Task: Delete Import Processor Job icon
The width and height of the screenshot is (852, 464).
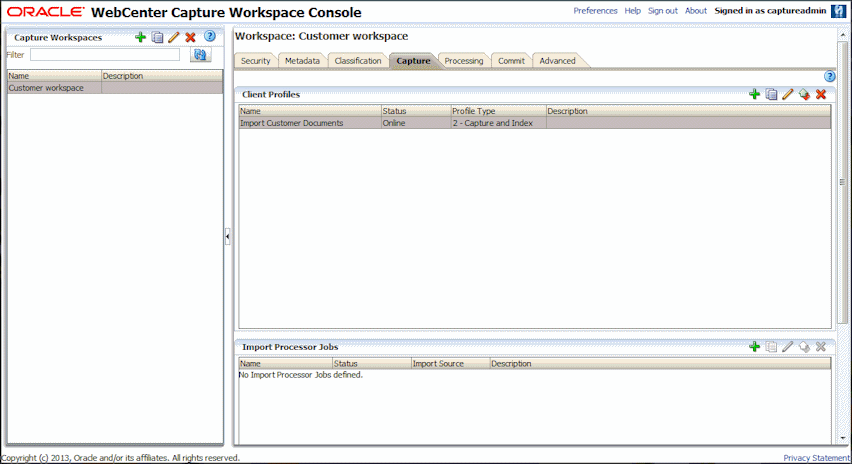Action: point(821,346)
